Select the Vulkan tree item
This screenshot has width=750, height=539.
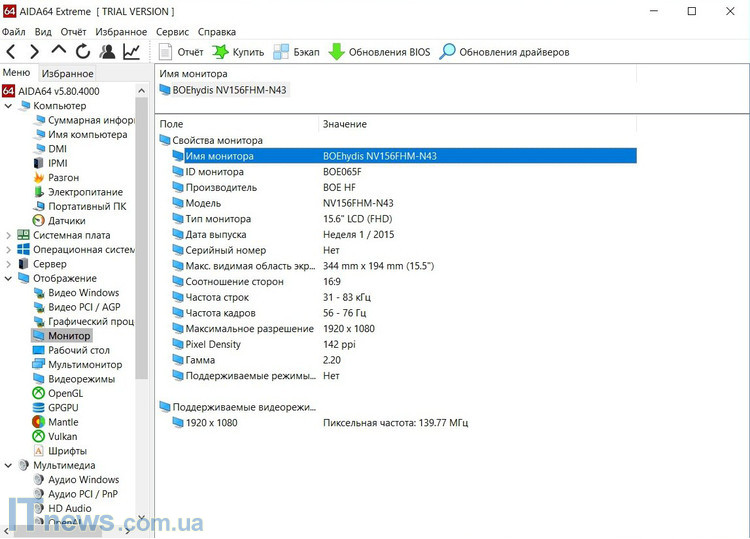click(x=63, y=437)
